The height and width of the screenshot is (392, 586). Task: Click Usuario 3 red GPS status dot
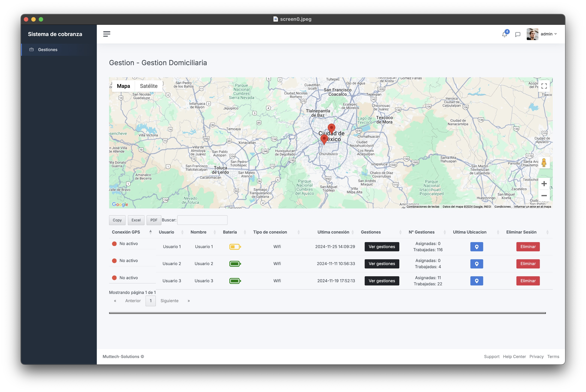tap(114, 277)
